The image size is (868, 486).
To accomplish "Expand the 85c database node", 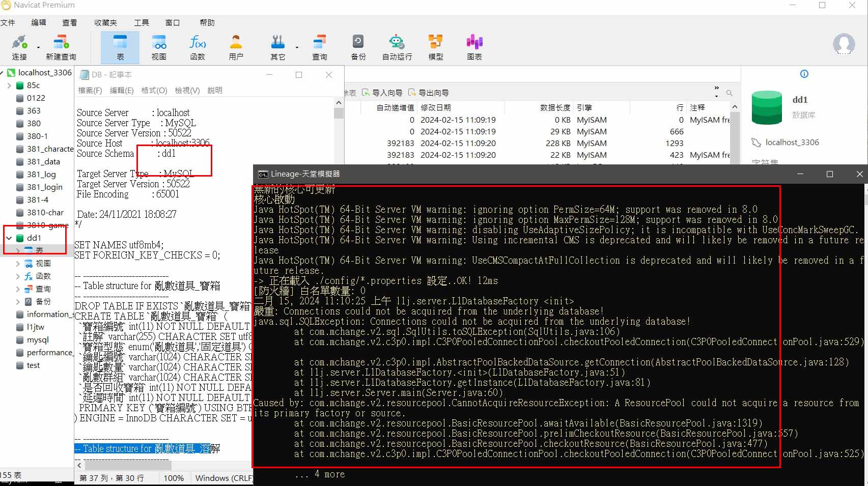I will [x=9, y=85].
